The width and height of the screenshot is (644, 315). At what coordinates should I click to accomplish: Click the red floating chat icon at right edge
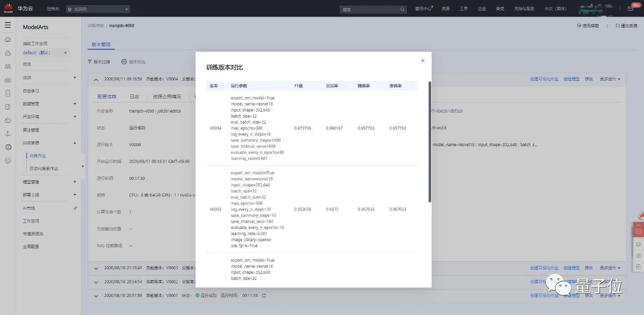pyautogui.click(x=638, y=231)
